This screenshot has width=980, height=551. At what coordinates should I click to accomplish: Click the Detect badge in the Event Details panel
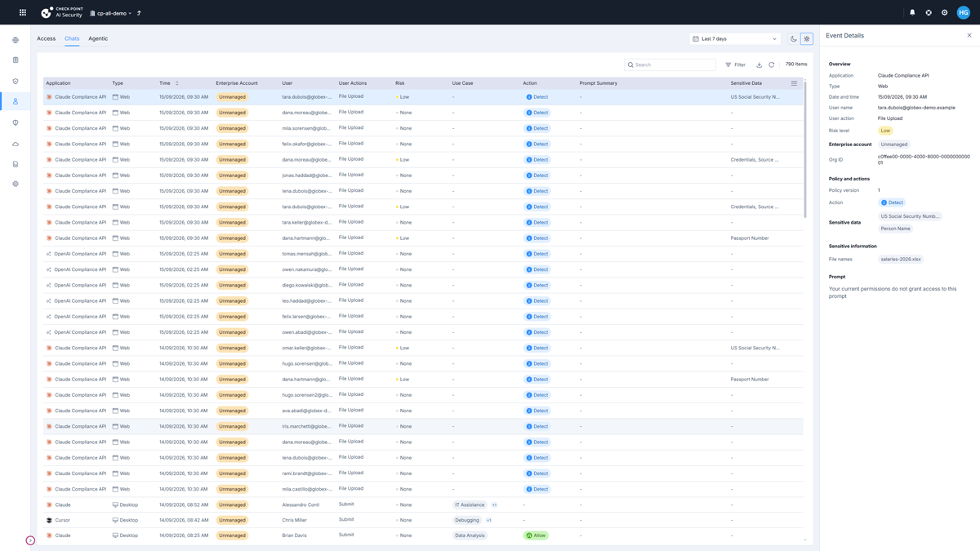coord(892,202)
